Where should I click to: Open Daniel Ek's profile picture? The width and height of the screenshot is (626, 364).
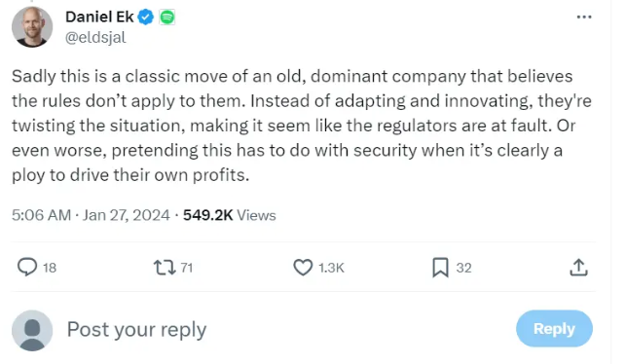[x=32, y=26]
